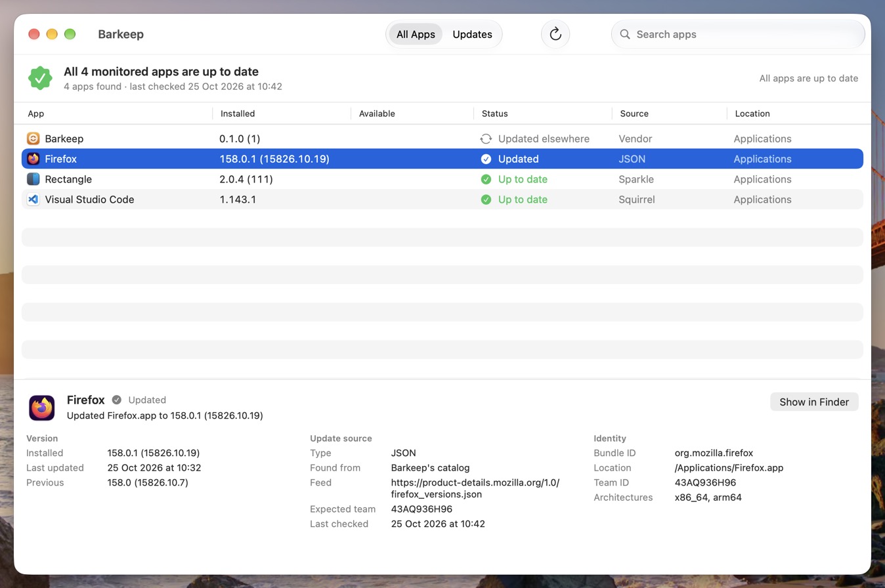Select the Visual Studio Code row name
This screenshot has height=588, width=885.
click(x=89, y=199)
